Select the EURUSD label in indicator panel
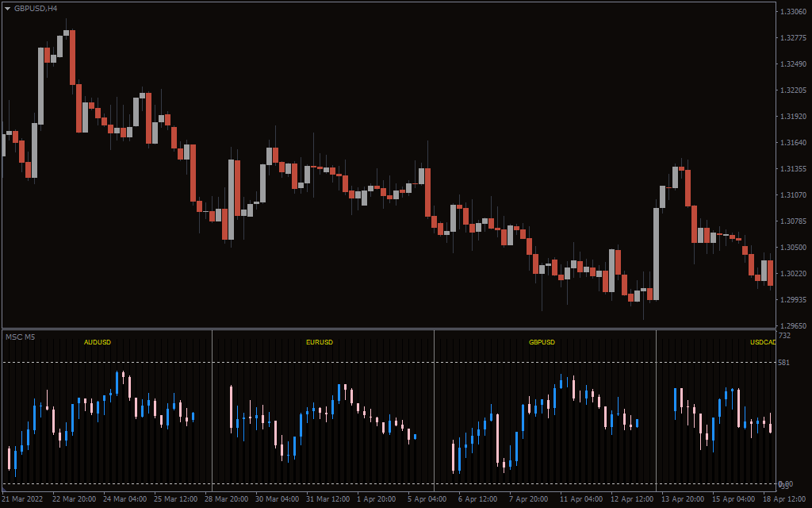Image resolution: width=812 pixels, height=508 pixels. pyautogui.click(x=320, y=342)
